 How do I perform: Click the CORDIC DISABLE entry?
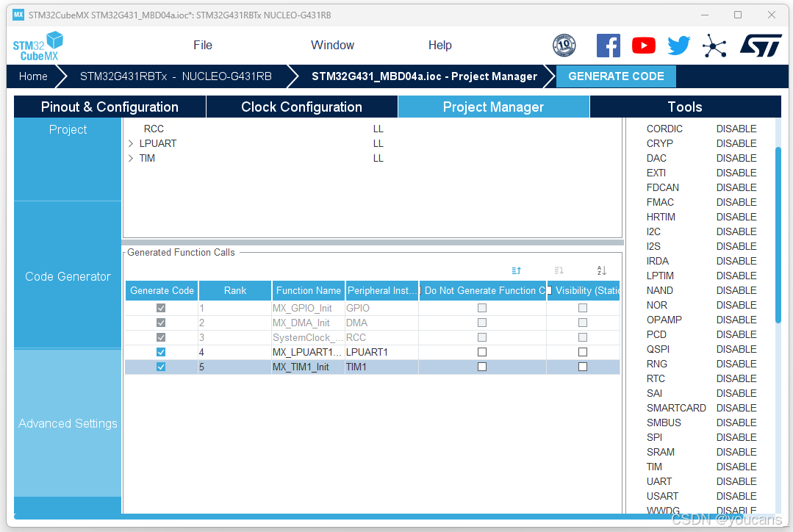pos(701,129)
